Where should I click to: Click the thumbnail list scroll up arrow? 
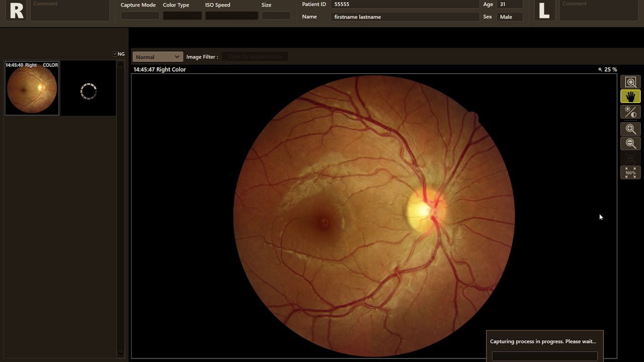pos(120,64)
